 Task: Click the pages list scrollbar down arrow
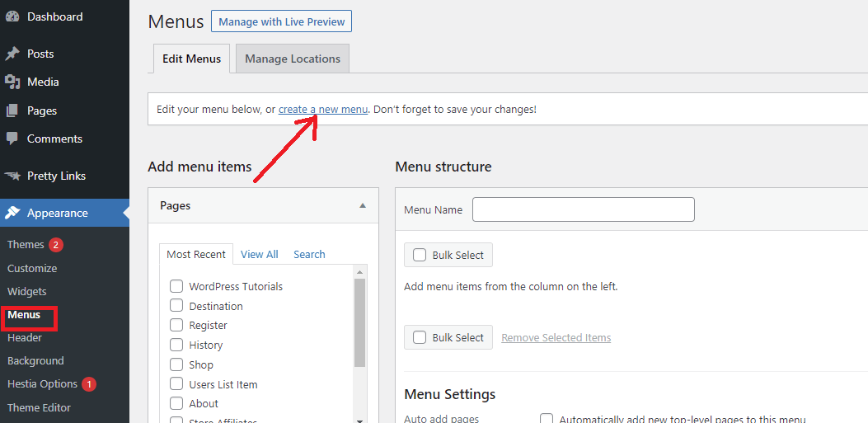click(x=360, y=421)
